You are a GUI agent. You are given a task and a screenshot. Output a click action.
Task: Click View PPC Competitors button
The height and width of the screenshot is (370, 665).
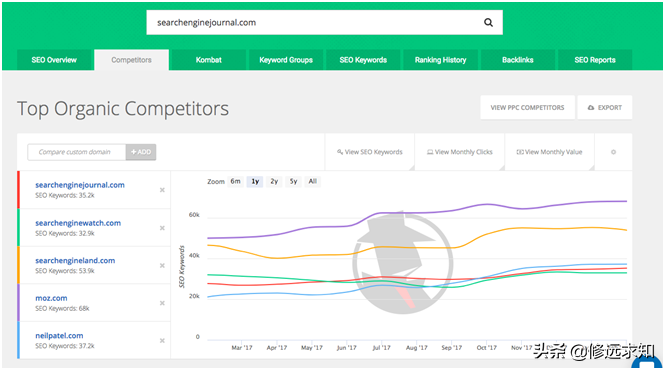click(528, 107)
